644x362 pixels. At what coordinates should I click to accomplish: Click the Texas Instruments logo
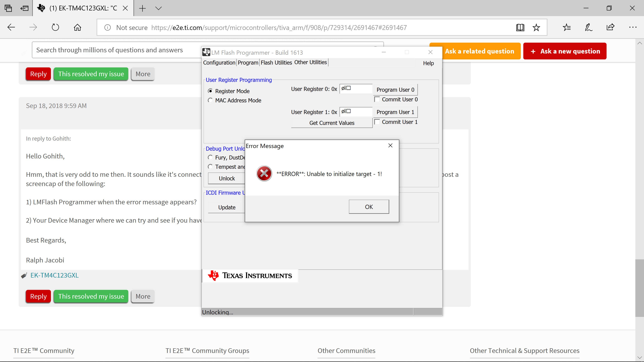250,276
